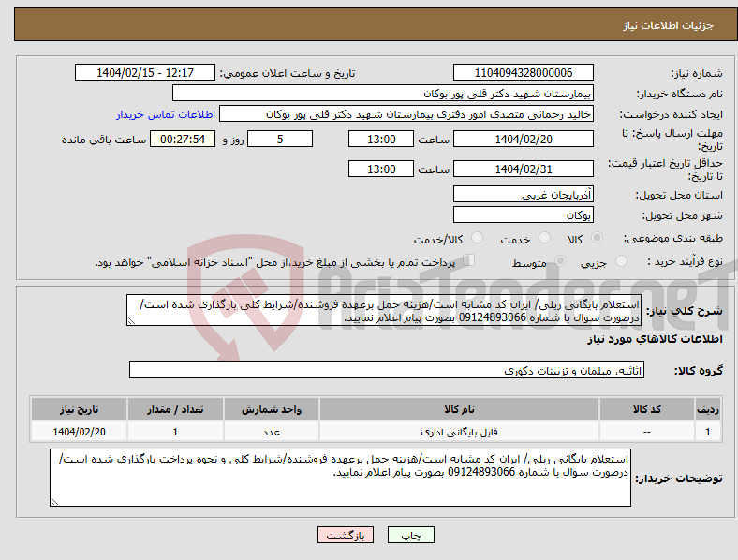This screenshot has height=560, width=738.
Task: Click the goods group field اثاثیه، مبلمان
Action: 387,370
